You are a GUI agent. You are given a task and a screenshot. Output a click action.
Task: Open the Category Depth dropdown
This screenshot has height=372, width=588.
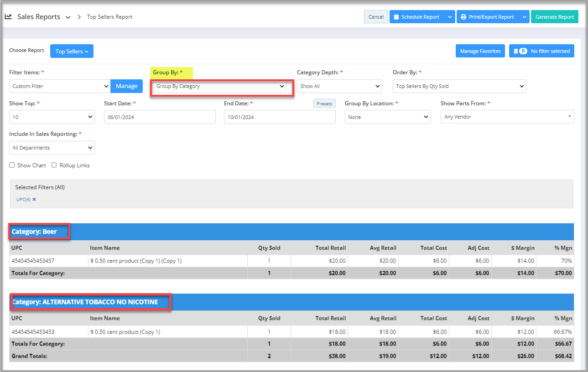click(339, 86)
